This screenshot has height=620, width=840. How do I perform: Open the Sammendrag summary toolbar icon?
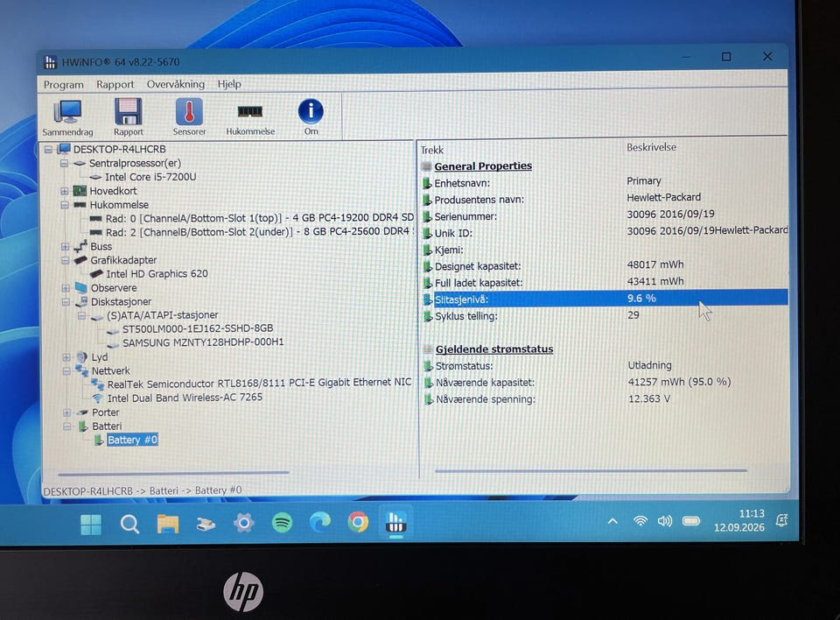pyautogui.click(x=67, y=118)
